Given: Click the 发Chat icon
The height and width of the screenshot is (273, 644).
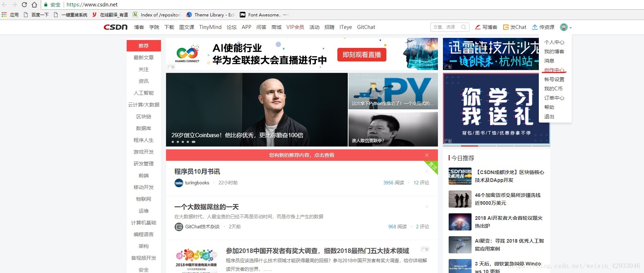Looking at the screenshot, I should [506, 27].
